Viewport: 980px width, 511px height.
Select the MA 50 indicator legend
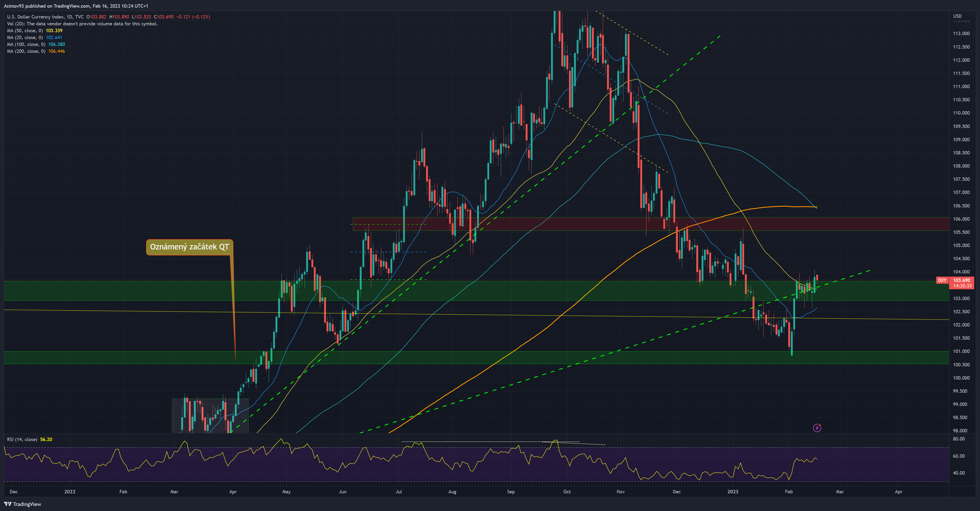coord(34,31)
